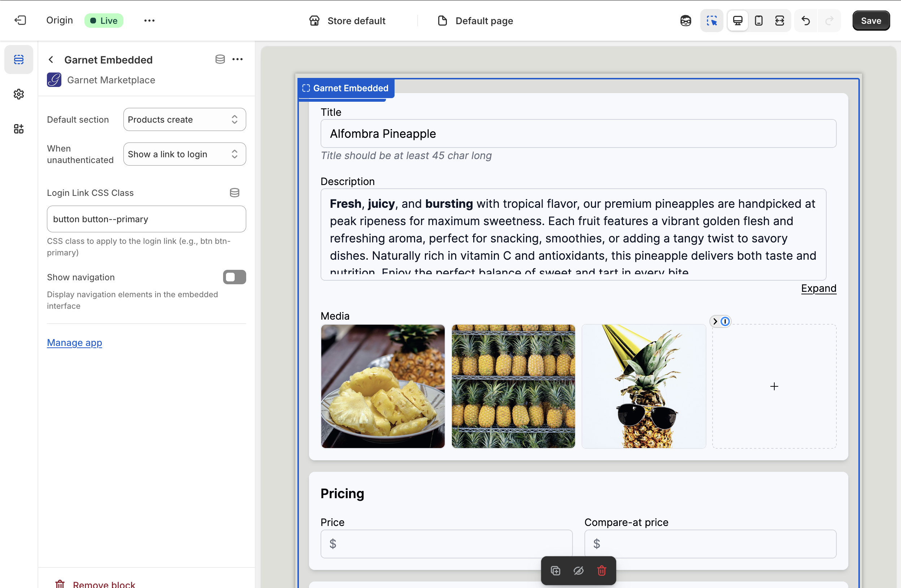Viewport: 901px width, 588px height.
Task: Duplicate the block using floating toolbar icon
Action: pos(555,571)
